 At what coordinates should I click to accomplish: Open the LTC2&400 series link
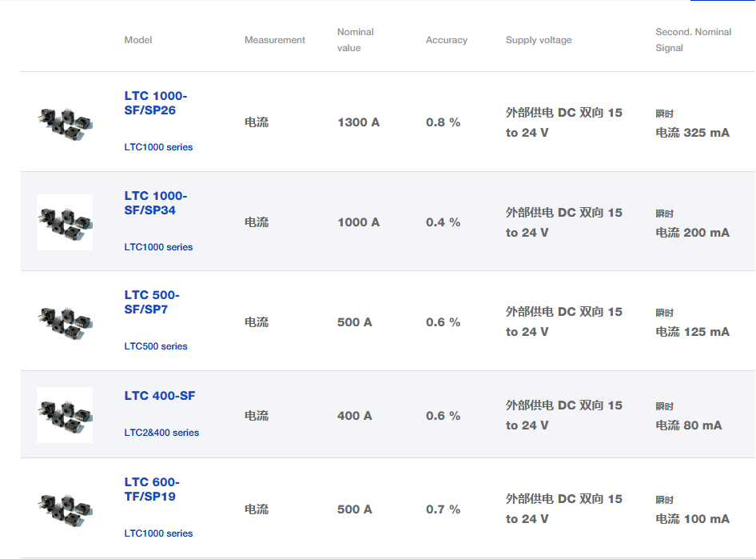point(161,433)
